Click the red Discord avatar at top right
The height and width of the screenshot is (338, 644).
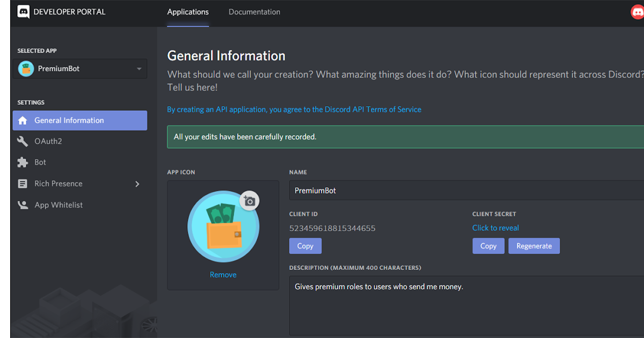638,12
